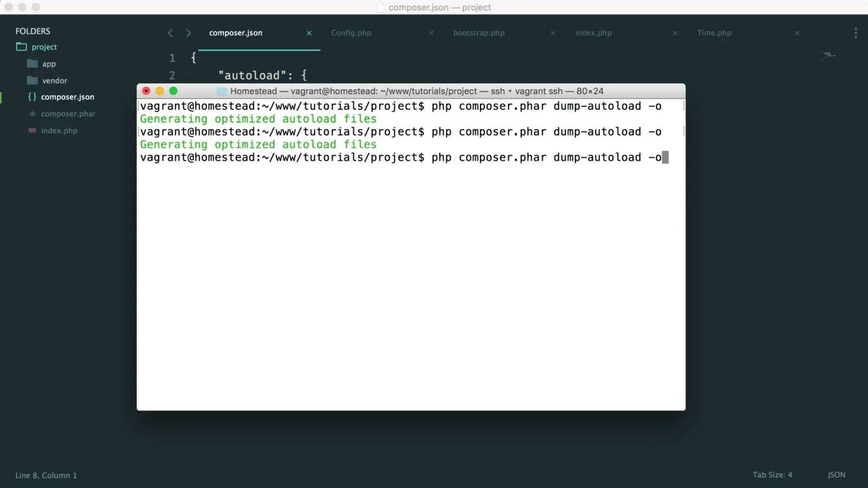Click the first "Generating optimized autoload files" line
Image resolution: width=868 pixels, height=488 pixels.
258,119
